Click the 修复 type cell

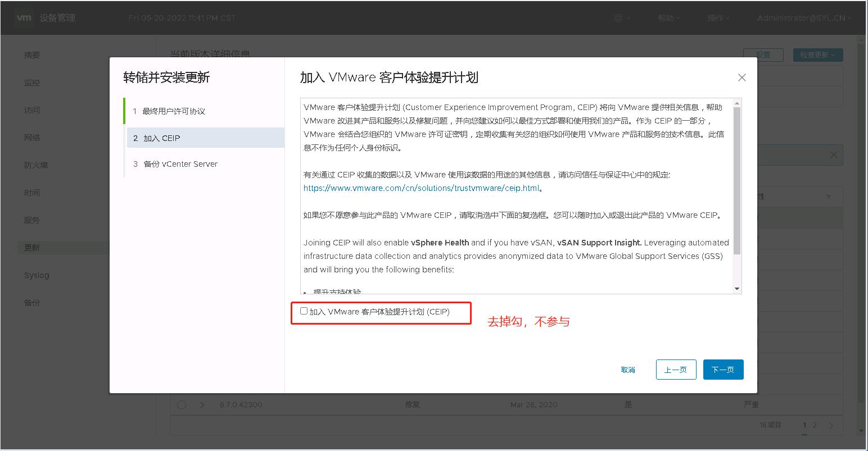point(413,404)
